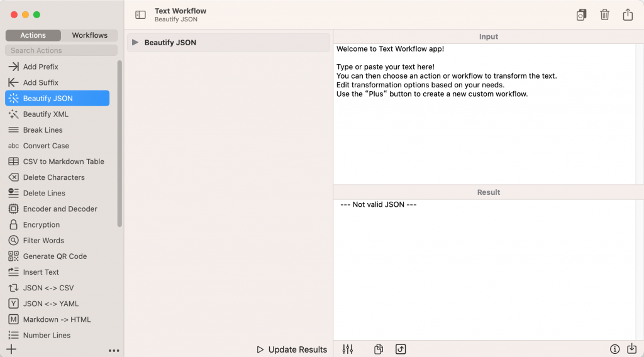
Task: Click the trash icon to clear text
Action: (x=604, y=15)
